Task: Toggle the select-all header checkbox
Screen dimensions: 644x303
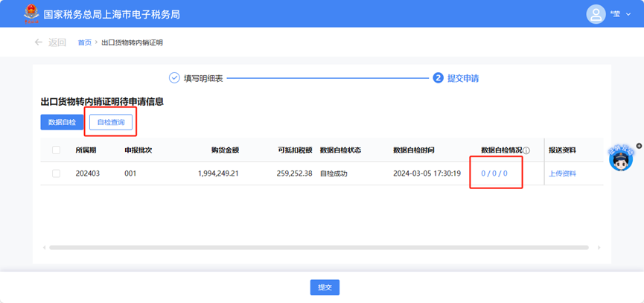Action: (57, 150)
